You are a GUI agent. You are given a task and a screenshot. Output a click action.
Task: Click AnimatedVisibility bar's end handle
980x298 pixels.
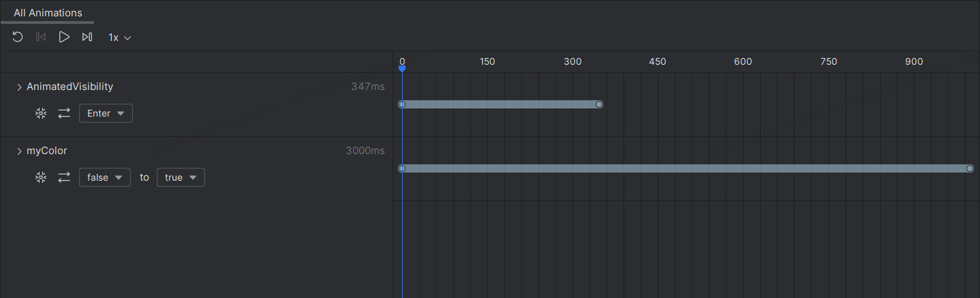[x=599, y=104]
